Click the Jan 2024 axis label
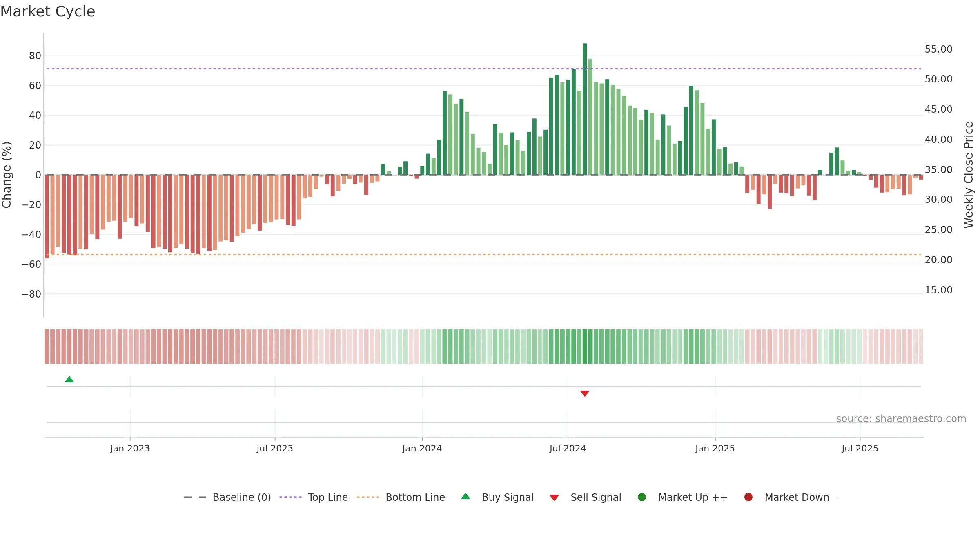Image resolution: width=980 pixels, height=551 pixels. click(422, 448)
